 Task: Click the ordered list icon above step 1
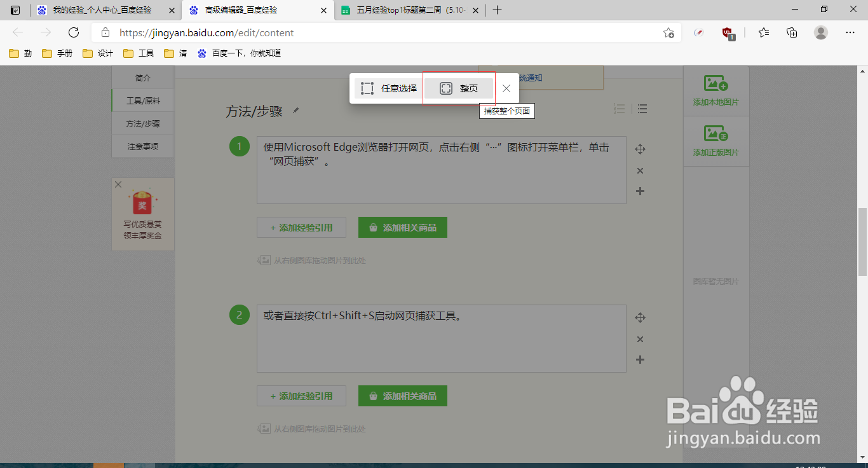[620, 109]
